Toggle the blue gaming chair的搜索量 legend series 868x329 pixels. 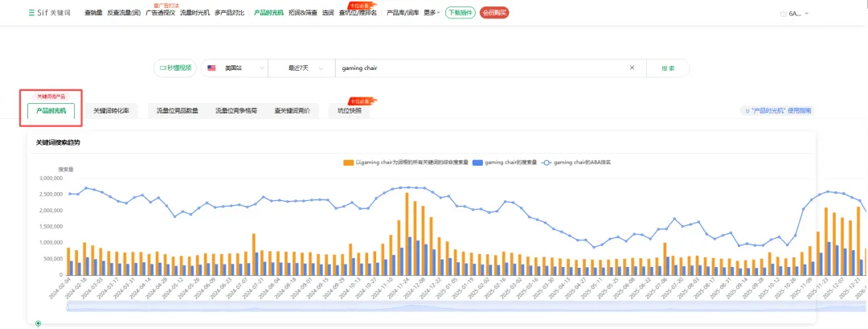[506, 162]
